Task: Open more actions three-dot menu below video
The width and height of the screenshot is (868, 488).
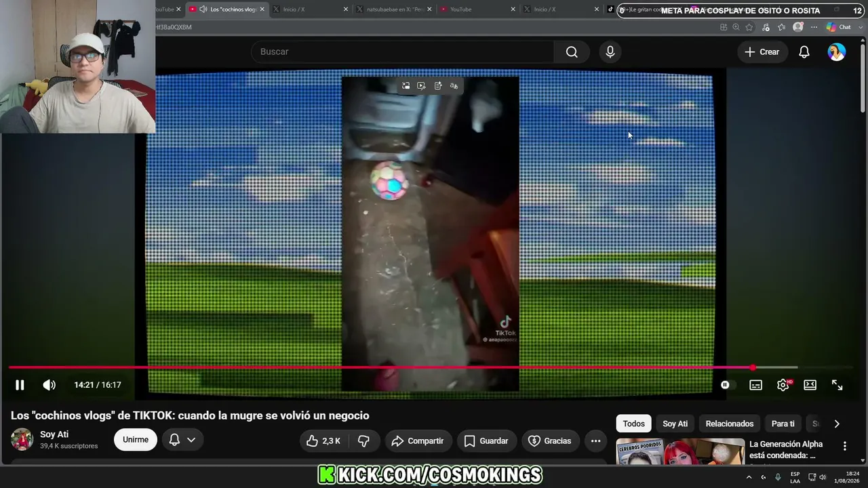Action: tap(595, 441)
